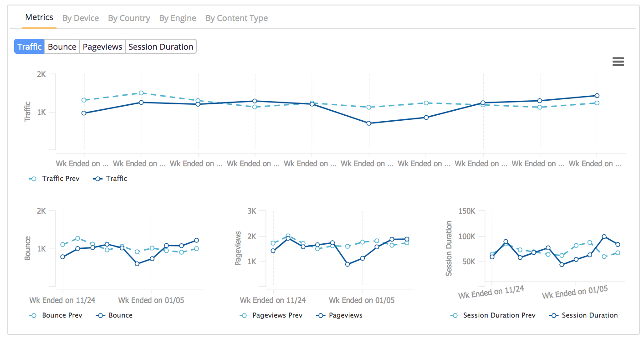The width and height of the screenshot is (644, 339).
Task: Select the Session Duration metric button
Action: coord(161,46)
